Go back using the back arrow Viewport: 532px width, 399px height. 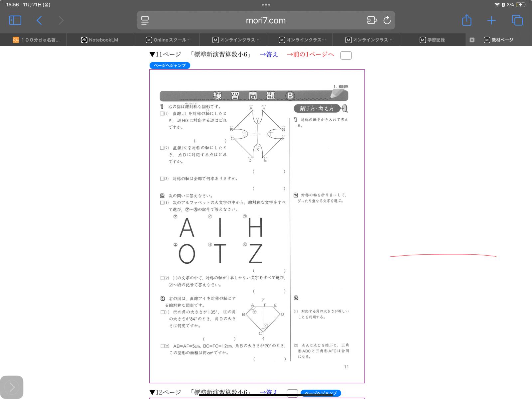pyautogui.click(x=39, y=21)
